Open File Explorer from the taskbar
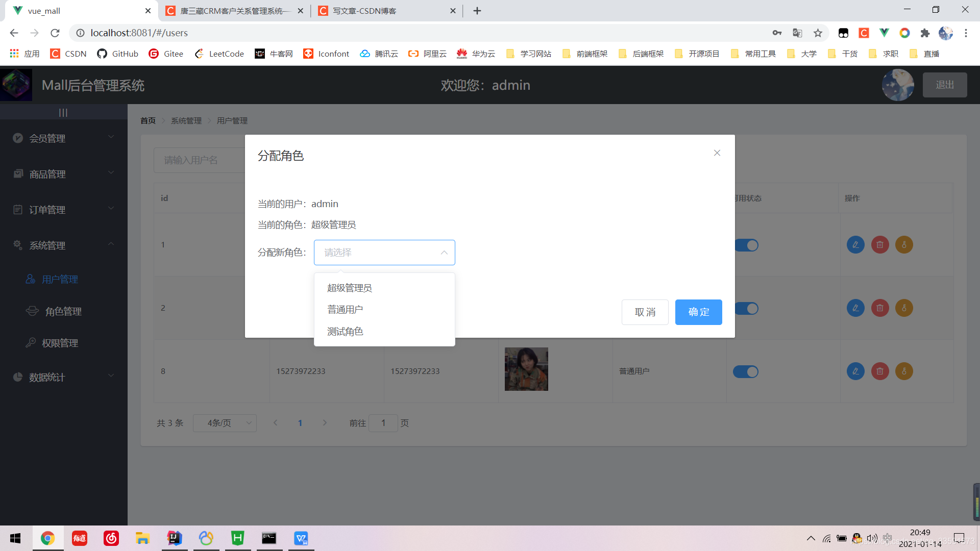980x551 pixels. point(142,538)
